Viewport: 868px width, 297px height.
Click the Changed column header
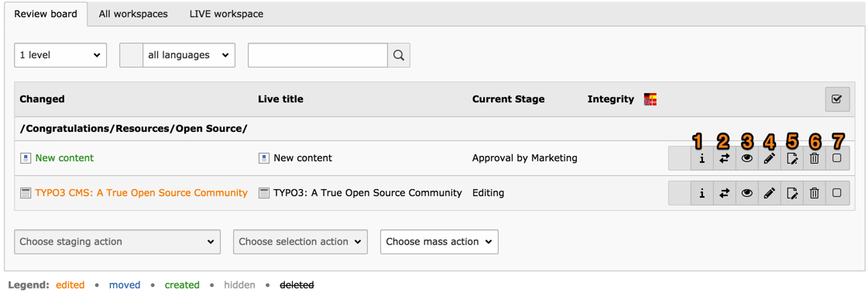[42, 99]
